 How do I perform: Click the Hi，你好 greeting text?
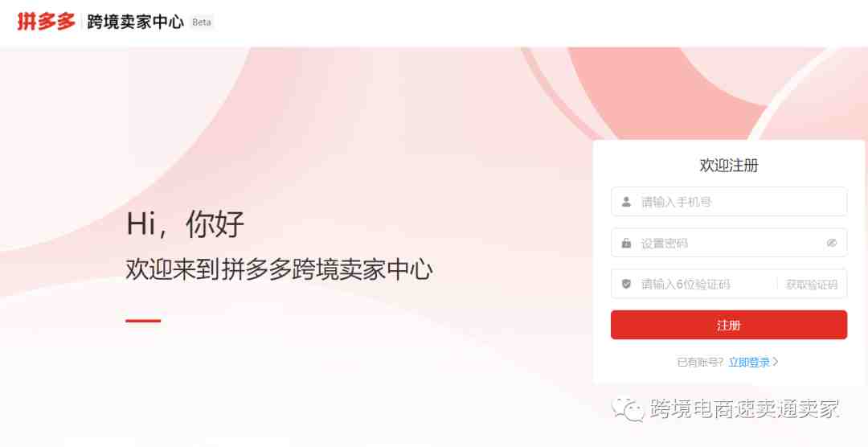click(x=185, y=223)
